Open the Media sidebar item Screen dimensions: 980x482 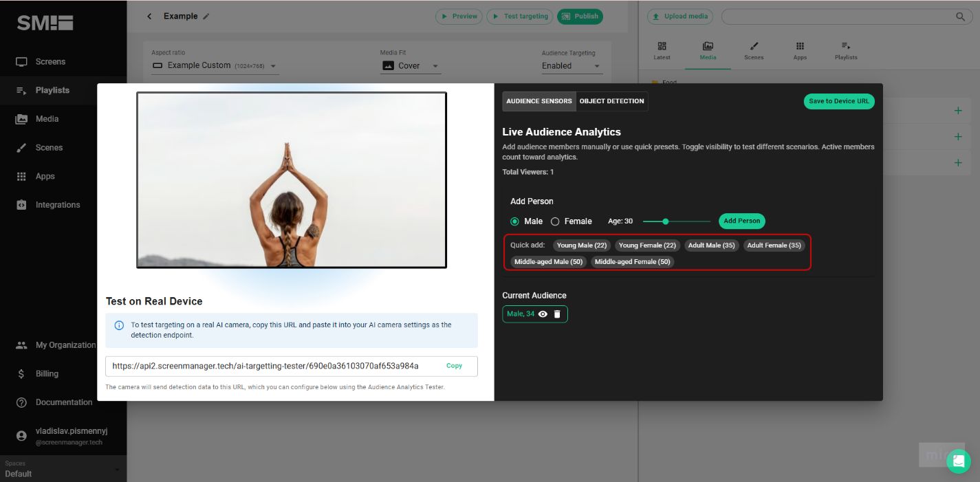click(x=47, y=119)
